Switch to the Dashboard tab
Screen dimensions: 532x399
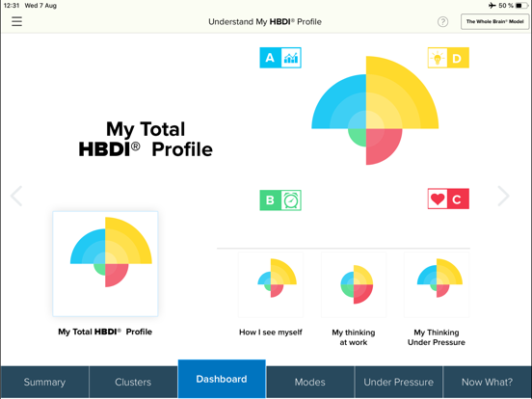[222, 379]
